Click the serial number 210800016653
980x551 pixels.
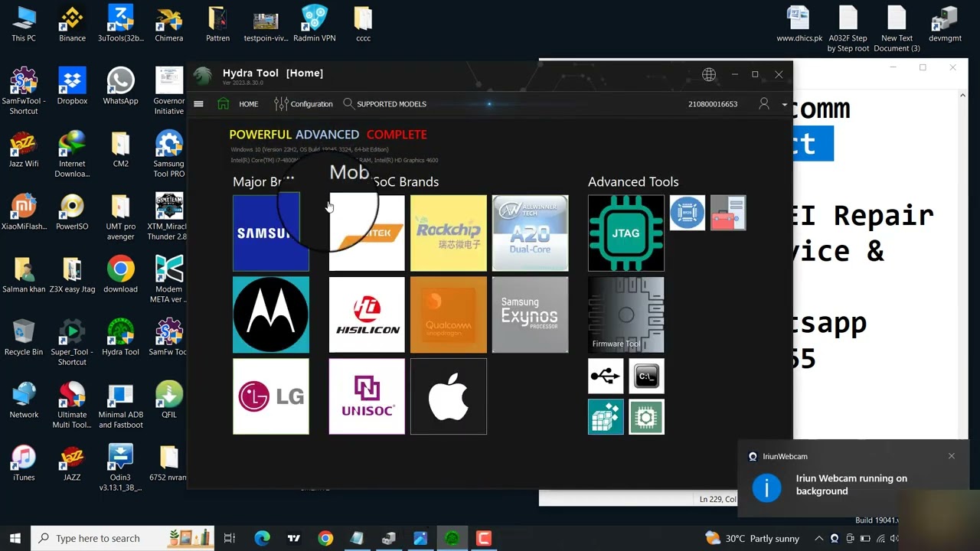tap(713, 104)
